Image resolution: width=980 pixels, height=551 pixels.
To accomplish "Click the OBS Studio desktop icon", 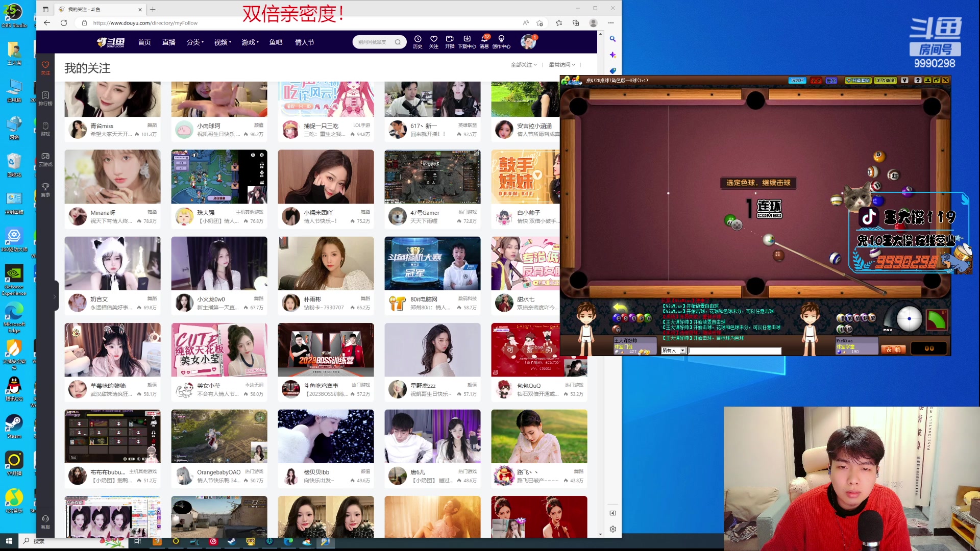I will [14, 15].
